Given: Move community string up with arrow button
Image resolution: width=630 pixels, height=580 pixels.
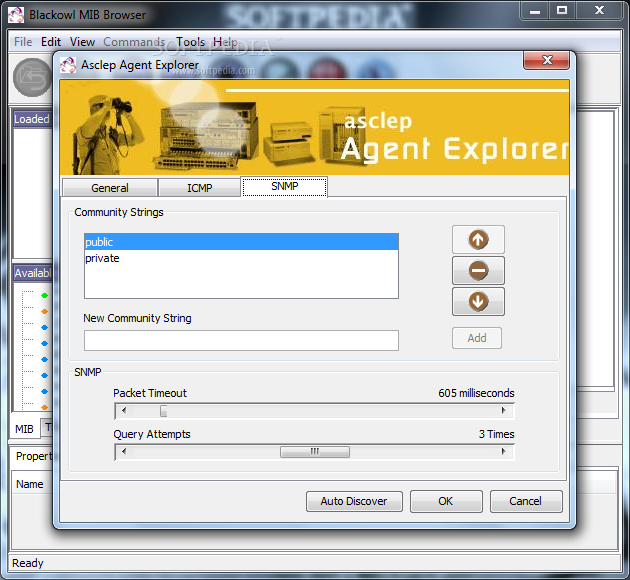Looking at the screenshot, I should pyautogui.click(x=478, y=239).
